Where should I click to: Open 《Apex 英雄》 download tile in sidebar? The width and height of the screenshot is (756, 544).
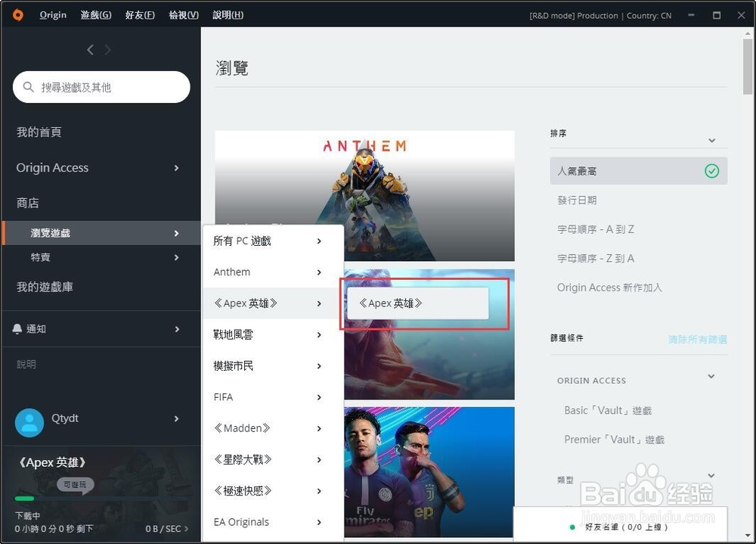(x=101, y=495)
